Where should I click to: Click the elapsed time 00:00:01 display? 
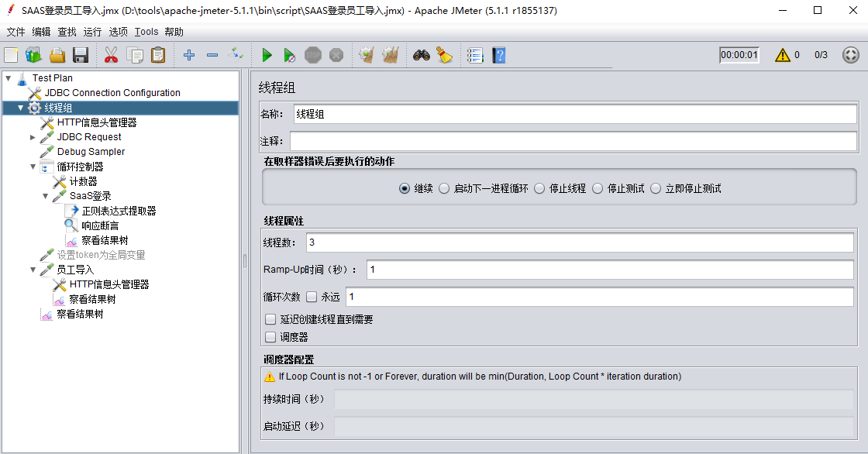[x=739, y=55]
